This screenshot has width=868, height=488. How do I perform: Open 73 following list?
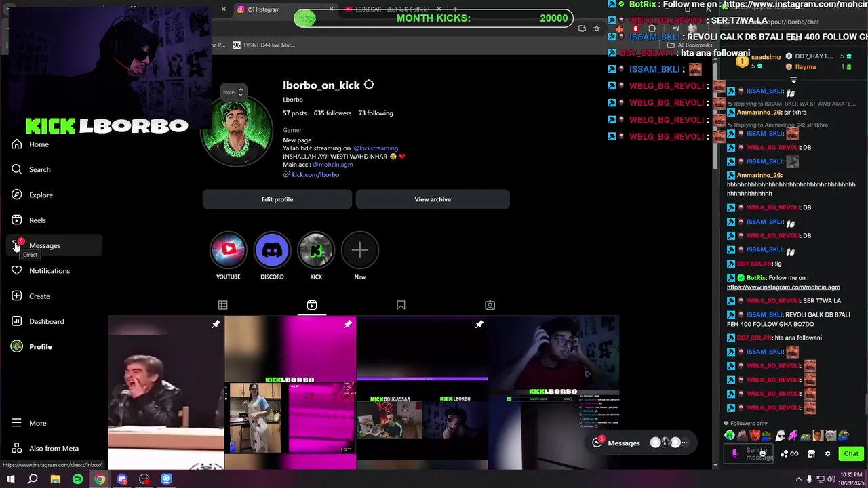[x=376, y=113]
